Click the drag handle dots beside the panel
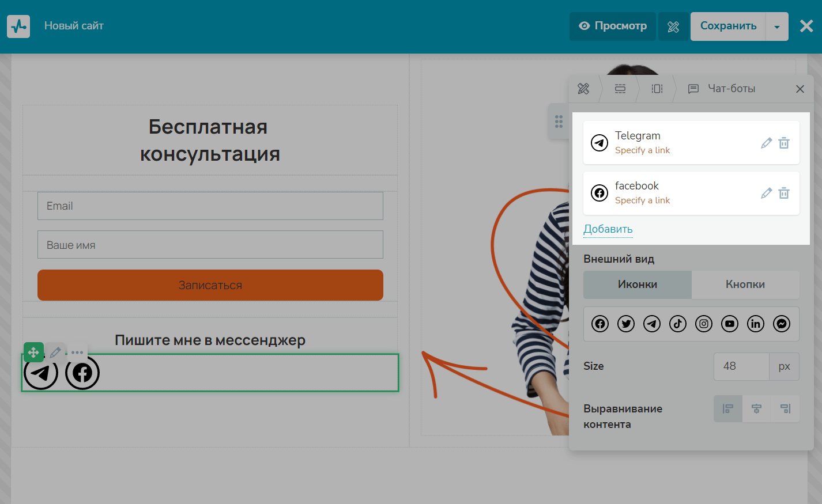Viewport: 822px width, 504px height. coord(559,121)
